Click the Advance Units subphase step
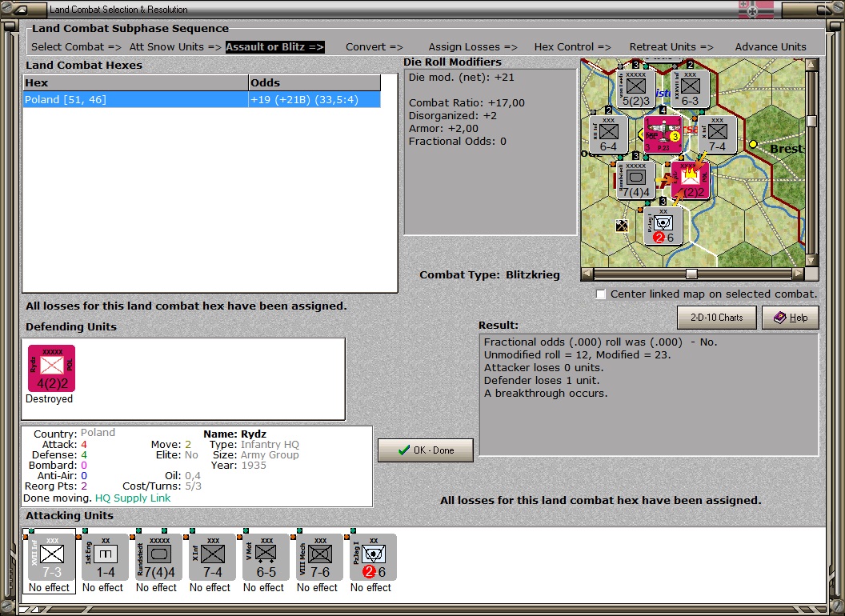845x616 pixels. 771,47
